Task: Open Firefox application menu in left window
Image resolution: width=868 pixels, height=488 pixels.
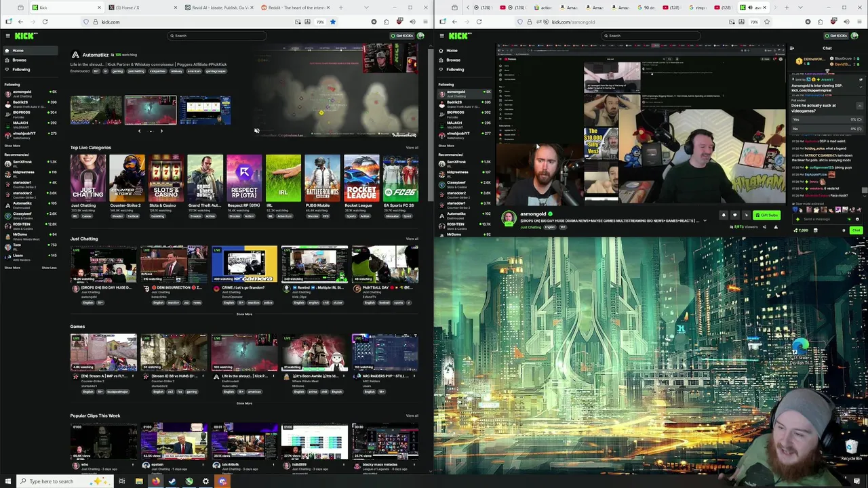Action: (425, 22)
